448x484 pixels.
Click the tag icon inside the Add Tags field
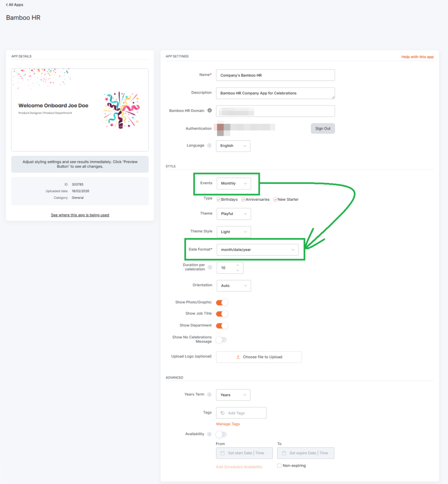coord(222,412)
